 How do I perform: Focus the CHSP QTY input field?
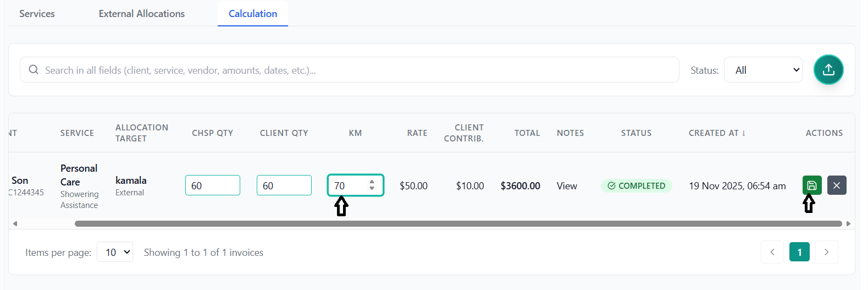(x=213, y=185)
